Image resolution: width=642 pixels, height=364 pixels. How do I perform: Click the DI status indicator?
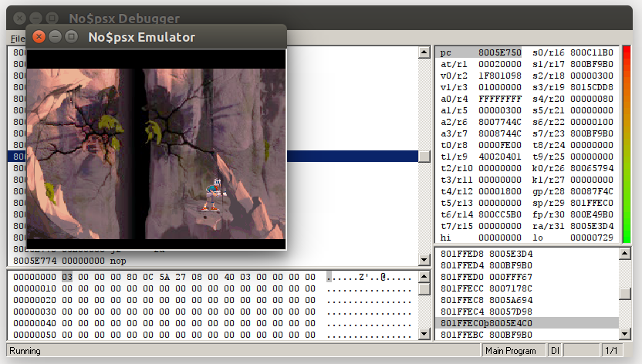coord(555,351)
